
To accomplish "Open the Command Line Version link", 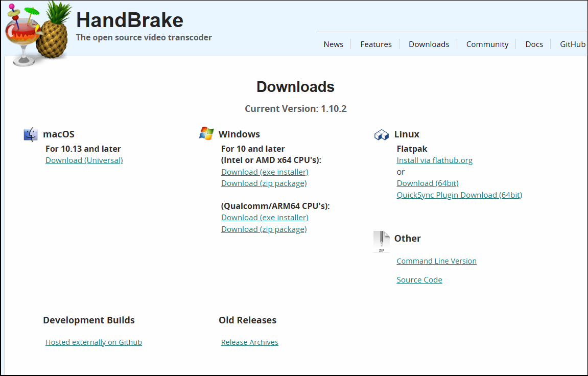I will tap(436, 261).
